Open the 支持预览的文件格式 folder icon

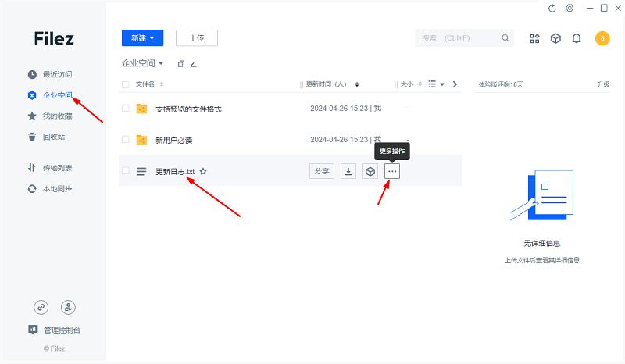coord(141,109)
